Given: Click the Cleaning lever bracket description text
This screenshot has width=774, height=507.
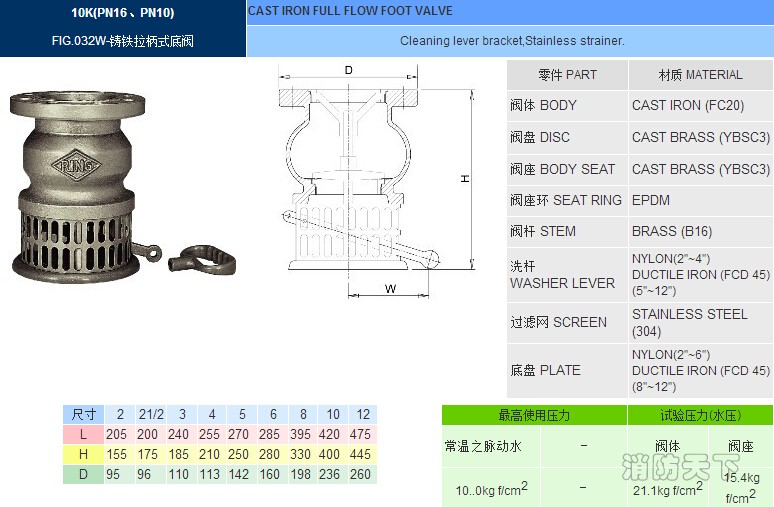Looking at the screenshot, I should [x=512, y=41].
